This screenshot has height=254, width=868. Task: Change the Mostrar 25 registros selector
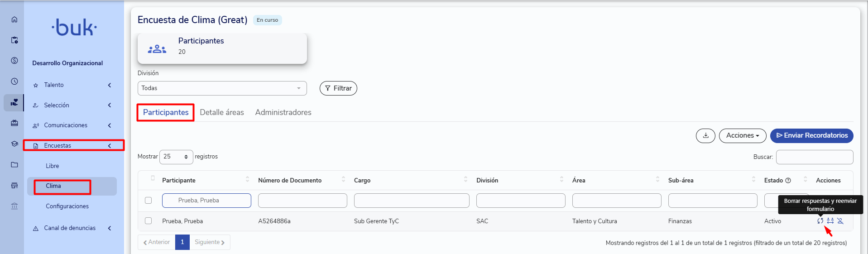pos(176,157)
